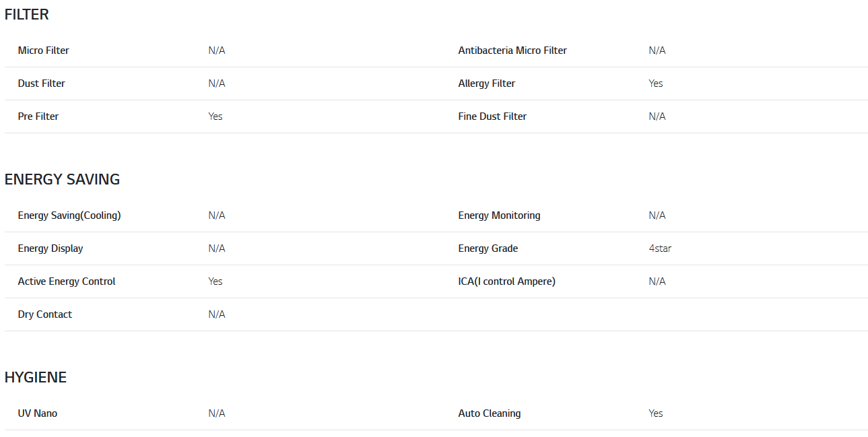Screen dimensions: 868x437
Task: Click the Pre Filter label
Action: [38, 116]
